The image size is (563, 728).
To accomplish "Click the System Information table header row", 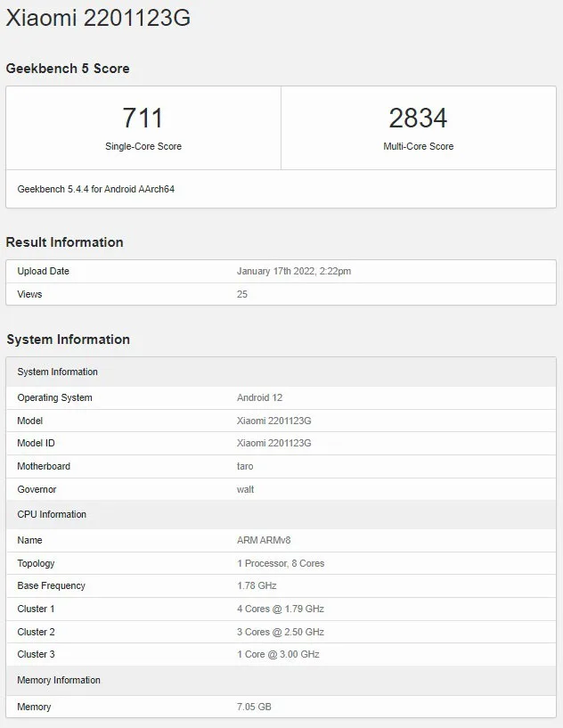I will (x=281, y=372).
